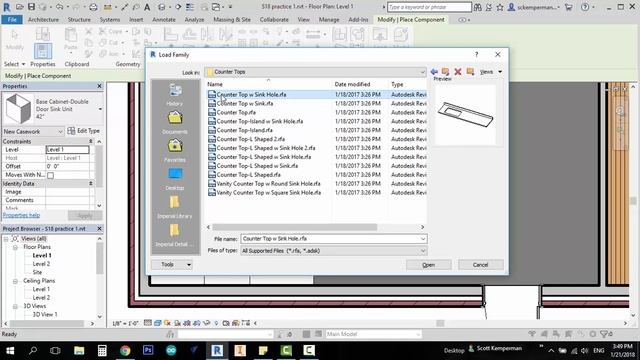640x360 pixels.
Task: Open the Manage ribbon tab
Action: coord(329,20)
